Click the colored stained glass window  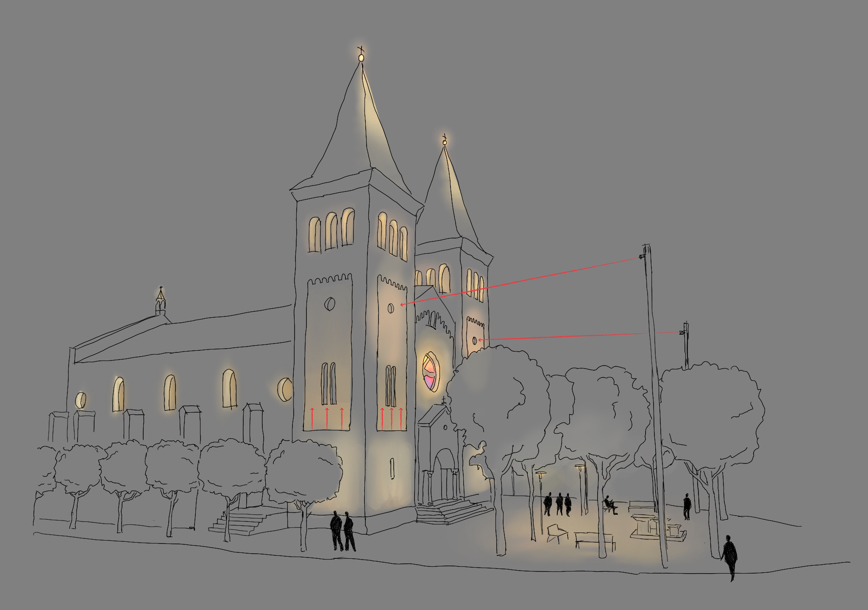pyautogui.click(x=430, y=371)
